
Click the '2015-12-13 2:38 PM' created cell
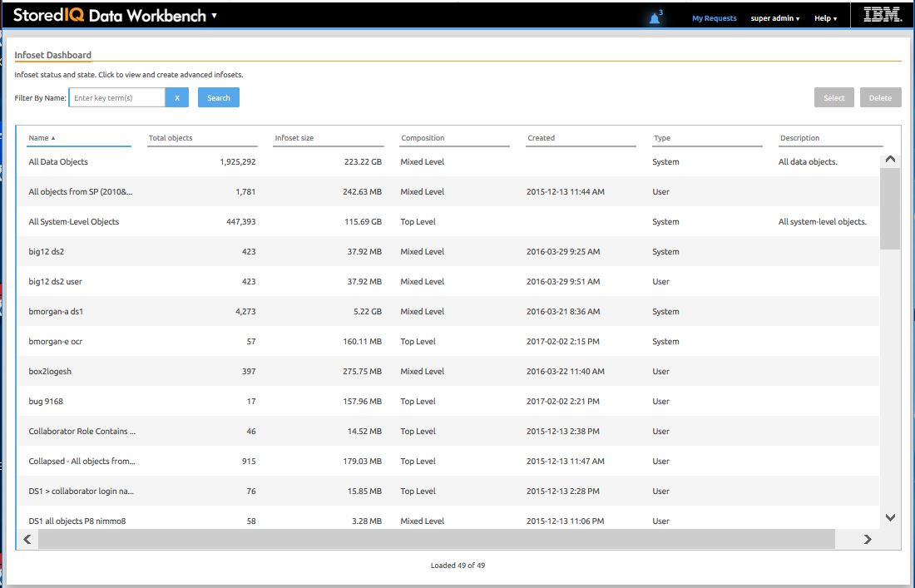(562, 431)
